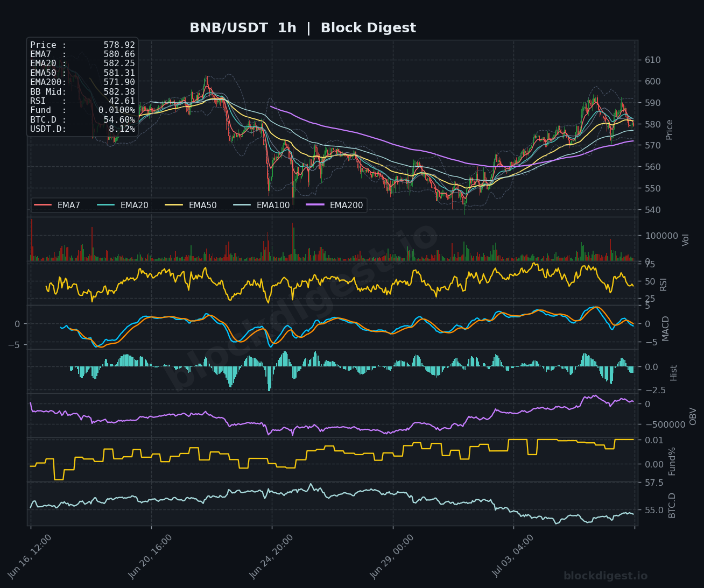Click the −2.5 tick on Hist axis

(x=655, y=389)
